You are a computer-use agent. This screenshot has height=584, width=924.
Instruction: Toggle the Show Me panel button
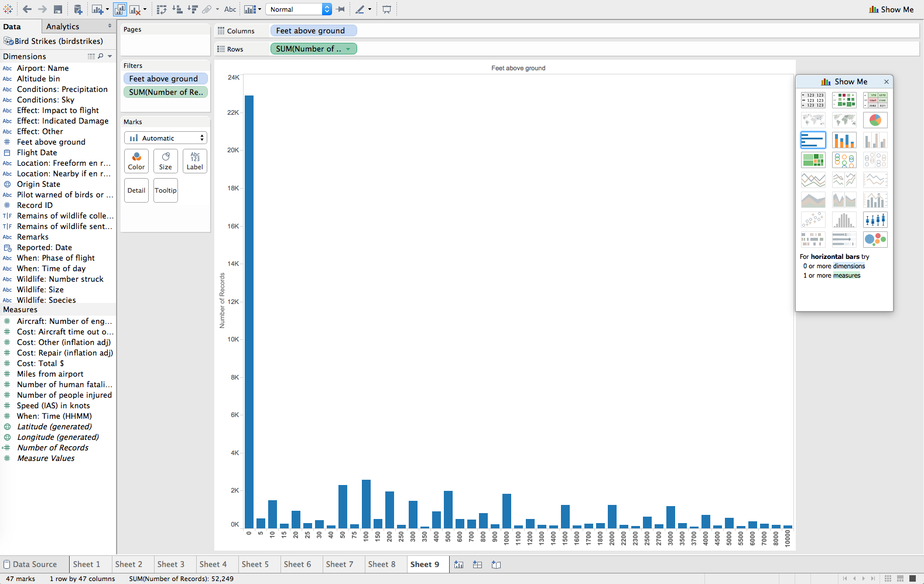pos(891,9)
